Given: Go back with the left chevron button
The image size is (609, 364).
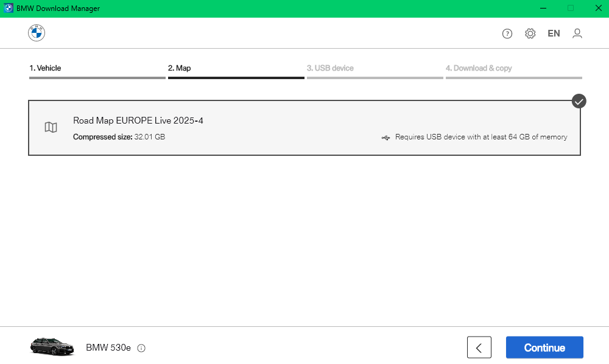Looking at the screenshot, I should [479, 348].
